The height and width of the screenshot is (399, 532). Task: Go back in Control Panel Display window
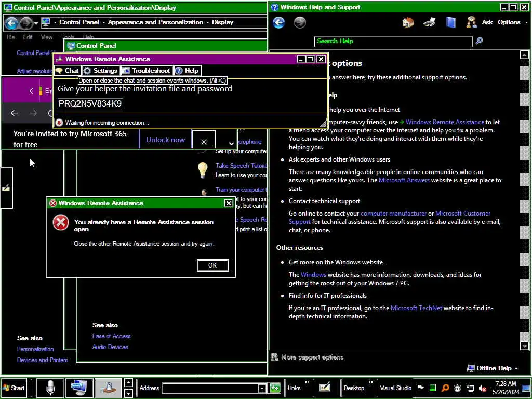11,23
